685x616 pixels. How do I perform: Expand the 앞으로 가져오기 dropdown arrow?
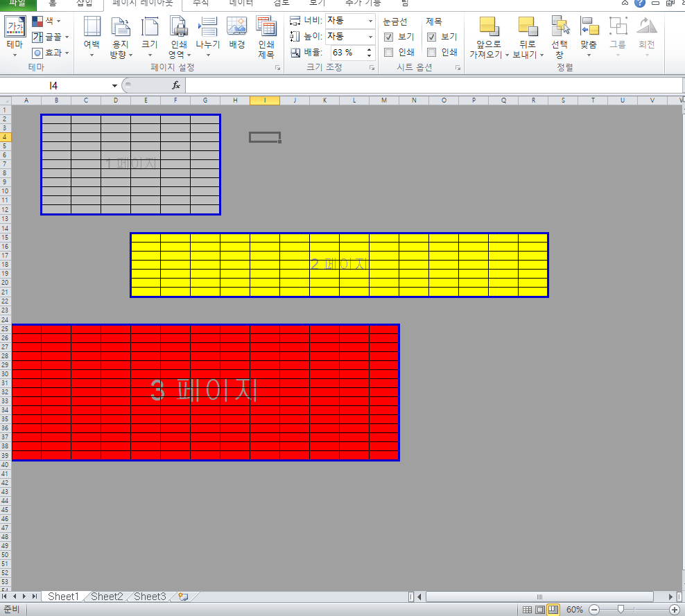coord(508,55)
